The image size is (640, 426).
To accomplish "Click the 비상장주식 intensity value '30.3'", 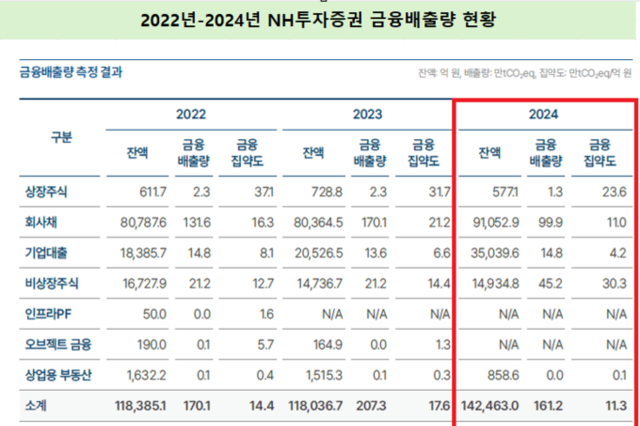I will (614, 284).
